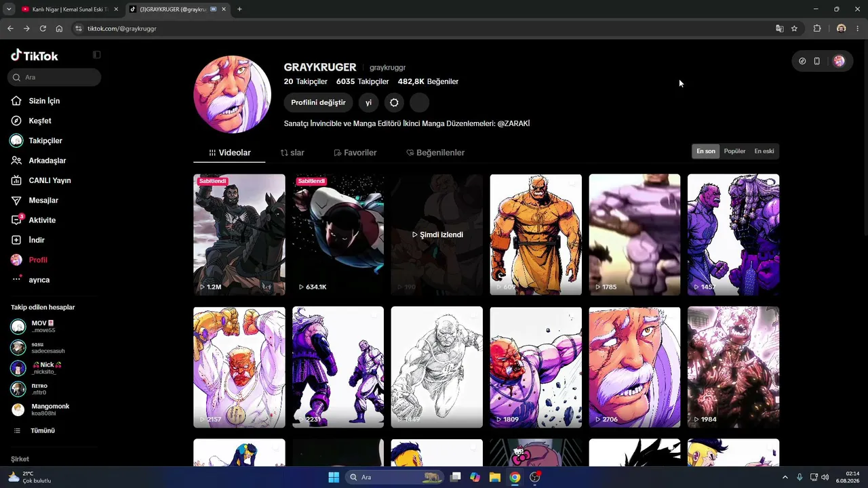Screen dimensions: 868x488
Task: Open File Explorer from taskbar
Action: (495, 477)
